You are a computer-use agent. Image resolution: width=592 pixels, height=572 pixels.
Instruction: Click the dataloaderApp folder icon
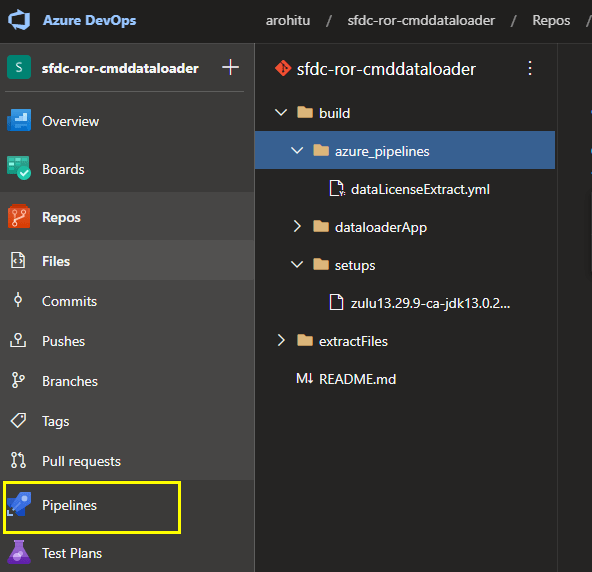(x=321, y=226)
